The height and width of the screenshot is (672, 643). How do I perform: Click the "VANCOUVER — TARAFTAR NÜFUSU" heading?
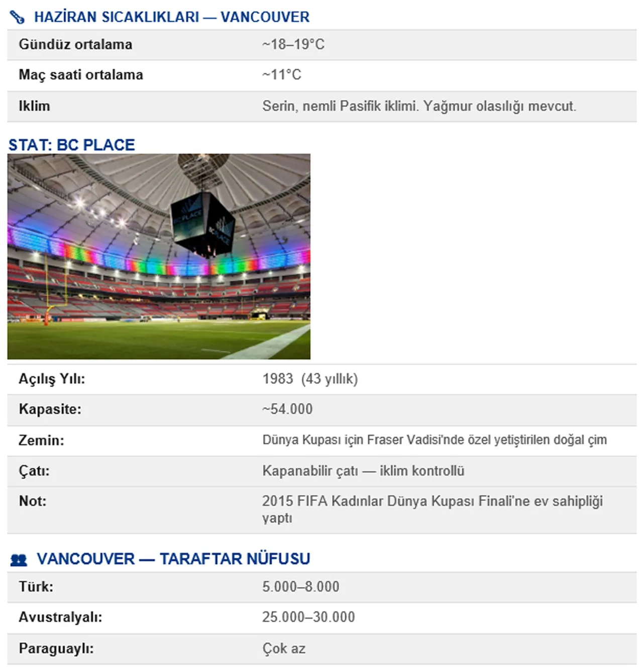click(x=173, y=558)
